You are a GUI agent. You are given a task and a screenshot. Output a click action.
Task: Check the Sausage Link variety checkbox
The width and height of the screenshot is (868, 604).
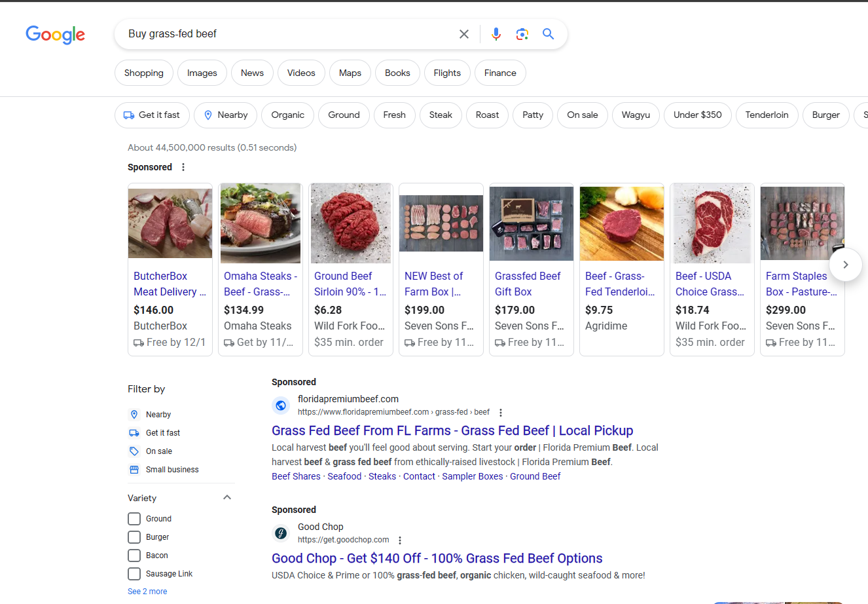pos(134,574)
